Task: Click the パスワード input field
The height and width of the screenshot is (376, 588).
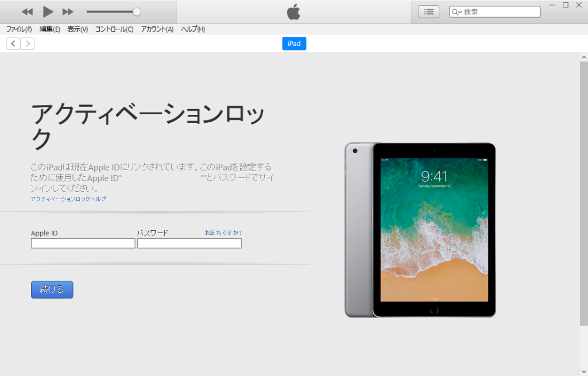Action: click(x=189, y=243)
